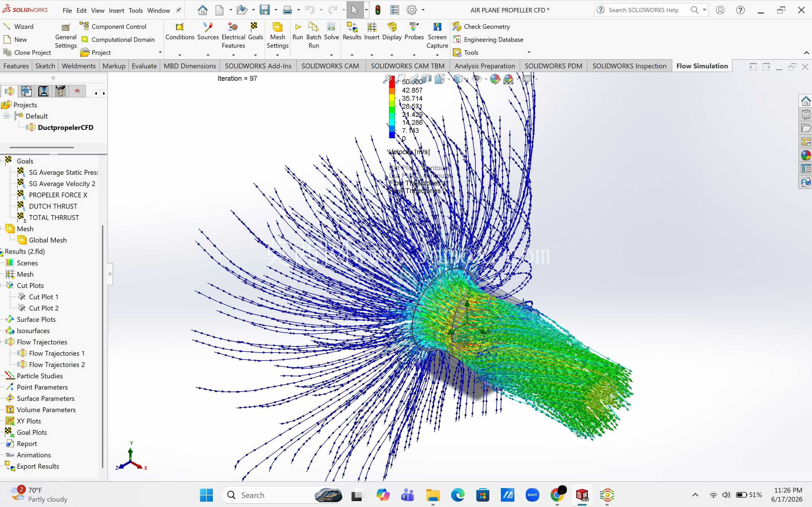Click the Rebuild traffic light icon
The height and width of the screenshot is (507, 812).
378,10
